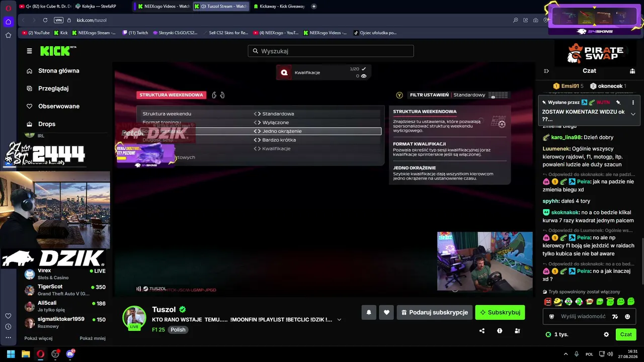Click skoknakok username in chat

(x=565, y=213)
